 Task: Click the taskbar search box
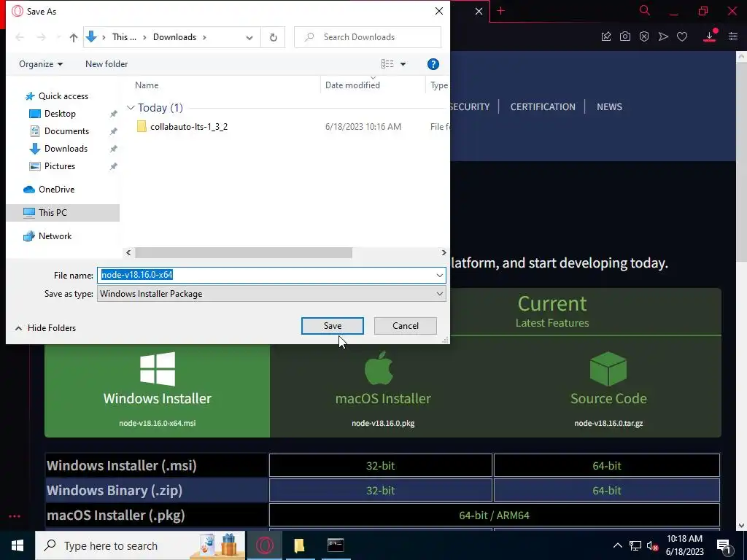140,545
